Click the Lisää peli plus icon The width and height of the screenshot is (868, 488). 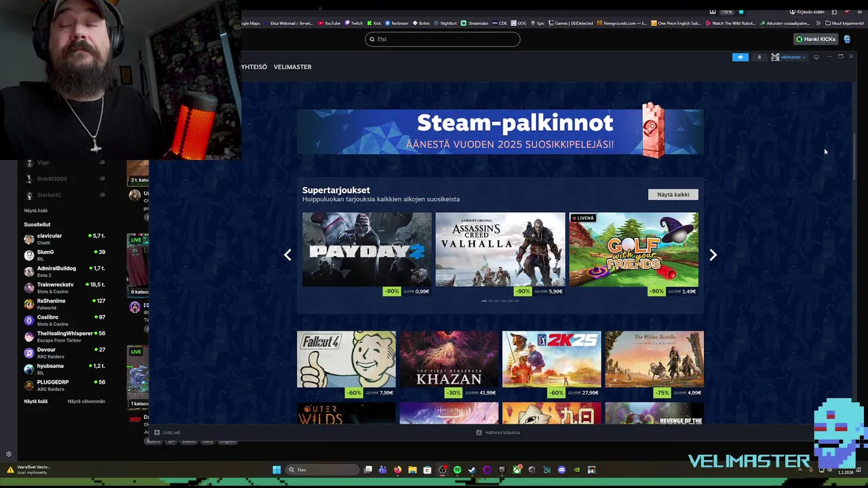coord(157,432)
